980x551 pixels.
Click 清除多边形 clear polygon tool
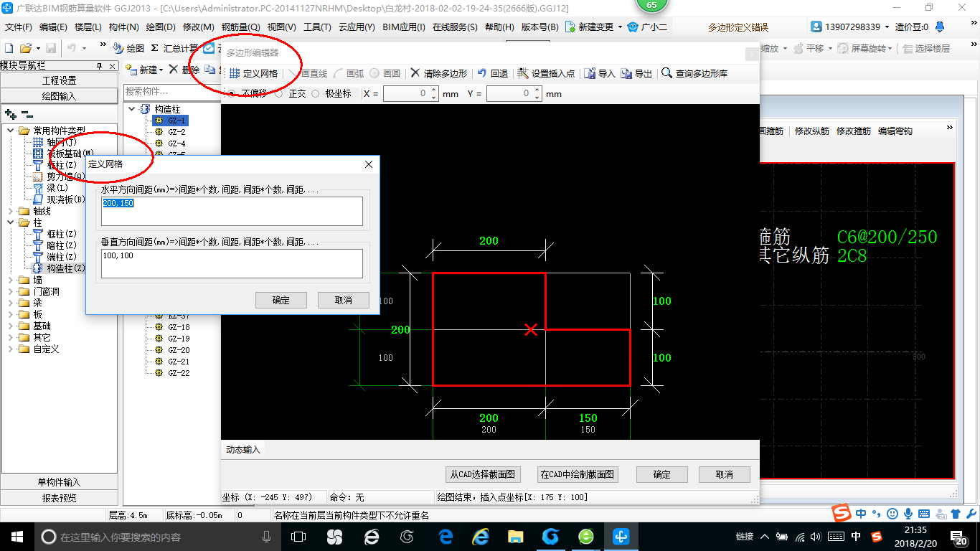pos(439,73)
